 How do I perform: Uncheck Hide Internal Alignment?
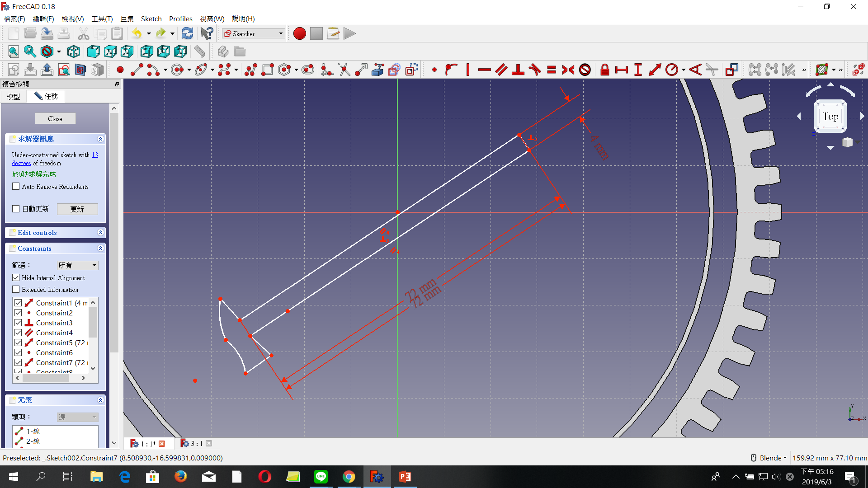[x=16, y=277]
